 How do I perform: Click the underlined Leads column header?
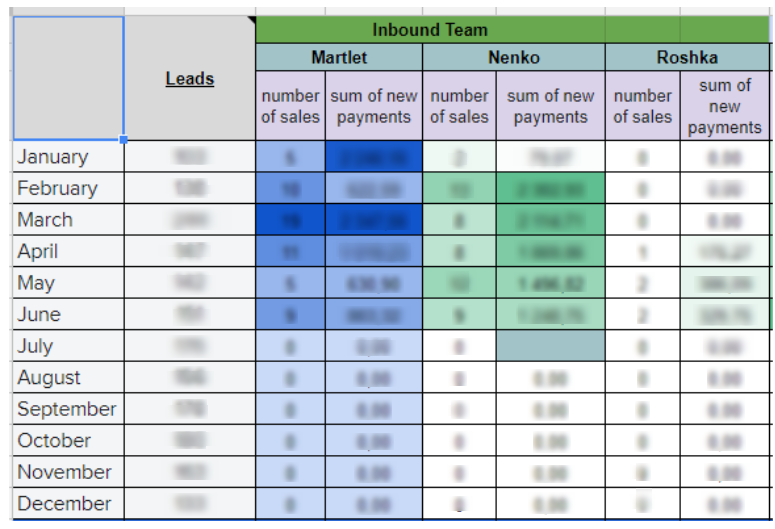pyautogui.click(x=189, y=78)
